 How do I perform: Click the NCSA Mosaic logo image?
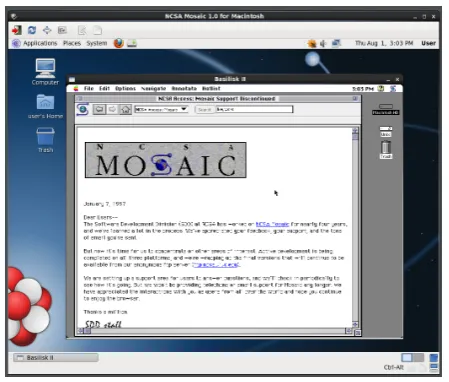click(x=166, y=160)
